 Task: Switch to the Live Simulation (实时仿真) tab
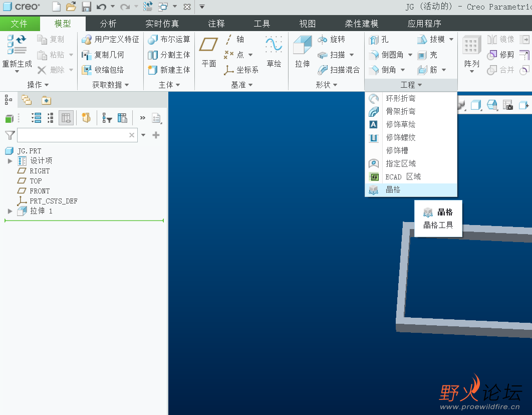[x=162, y=24]
